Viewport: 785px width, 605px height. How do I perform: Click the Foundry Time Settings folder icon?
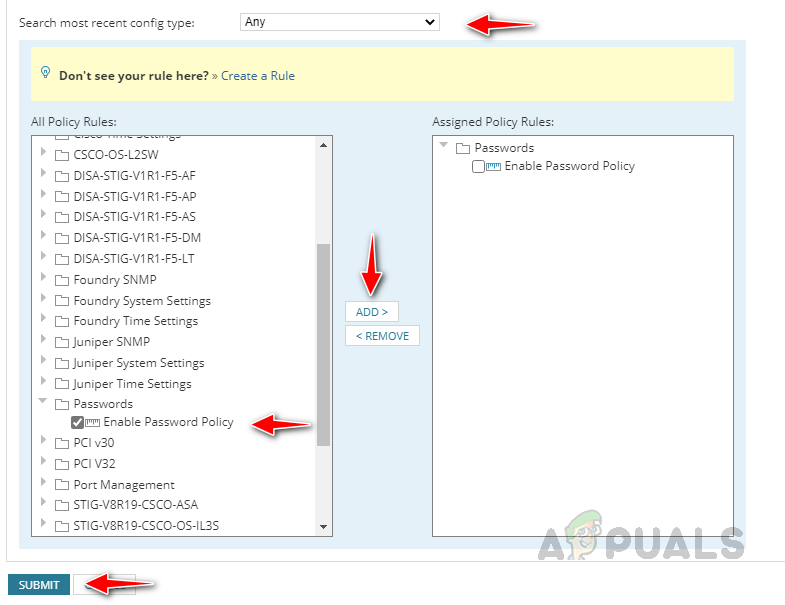62,322
